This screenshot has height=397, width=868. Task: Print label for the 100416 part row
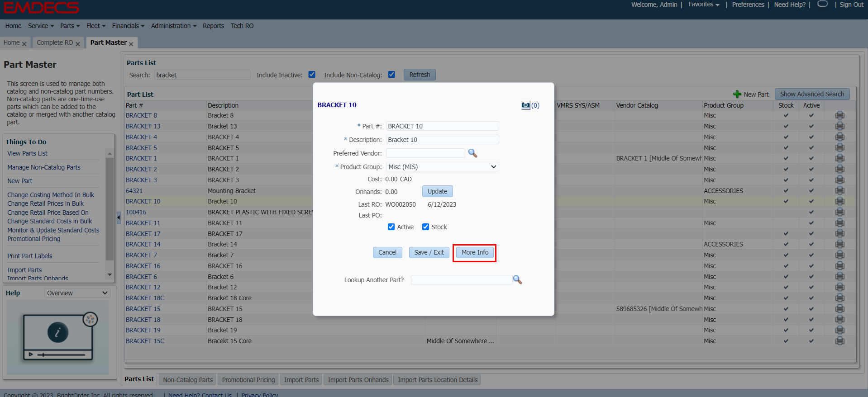pos(840,212)
